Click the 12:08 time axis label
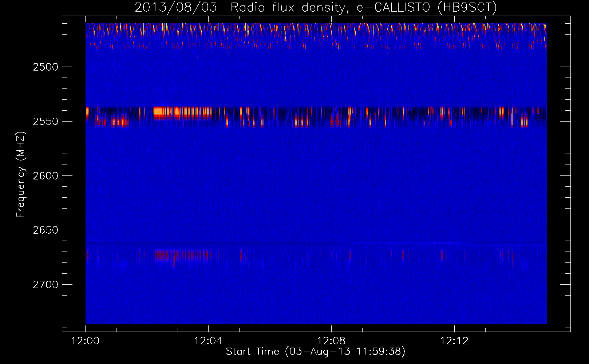Viewport: 589px width, 364px height. click(331, 341)
